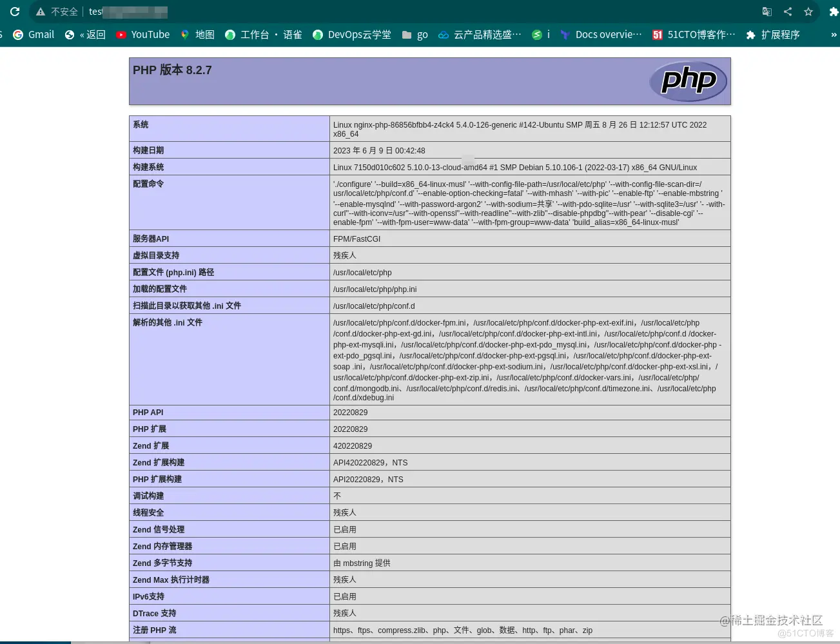Click the 系统 row label
The width and height of the screenshot is (840, 644).
point(141,124)
